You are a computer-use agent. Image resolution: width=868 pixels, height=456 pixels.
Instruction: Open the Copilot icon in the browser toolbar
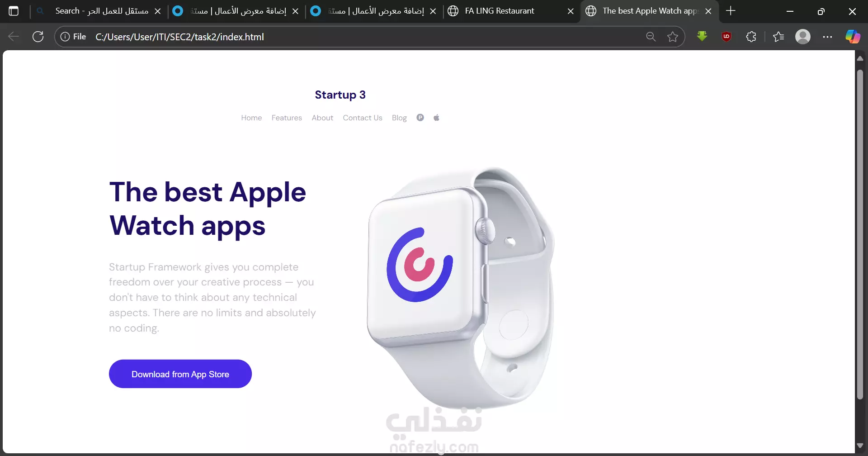[853, 37]
